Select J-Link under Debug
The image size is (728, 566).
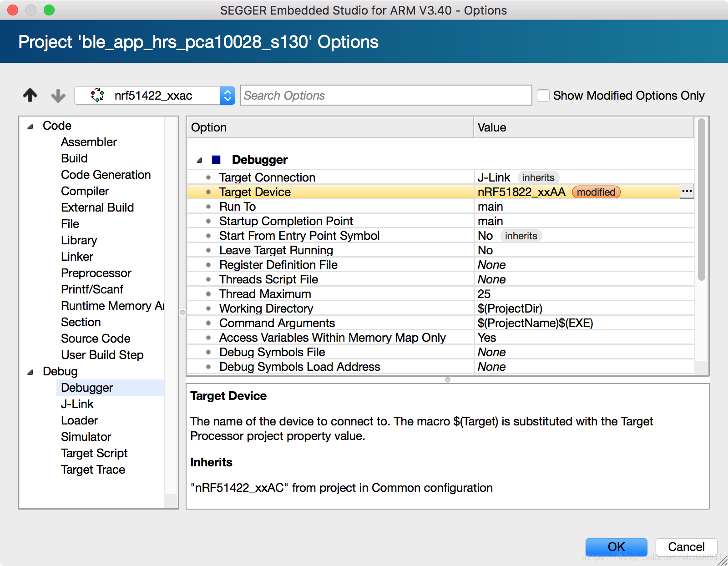[77, 404]
